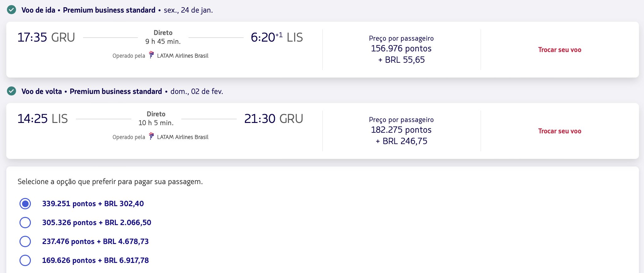Click the Direto 10 h 5 min label
Image resolution: width=644 pixels, height=273 pixels.
156,119
